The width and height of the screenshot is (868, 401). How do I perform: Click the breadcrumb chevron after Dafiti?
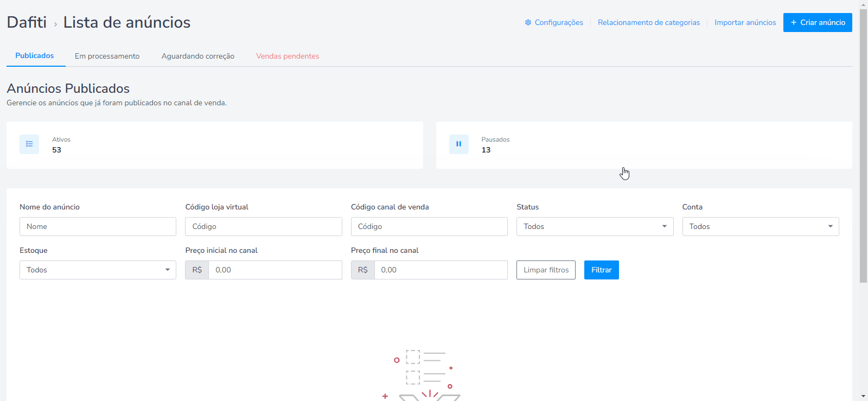pos(55,24)
